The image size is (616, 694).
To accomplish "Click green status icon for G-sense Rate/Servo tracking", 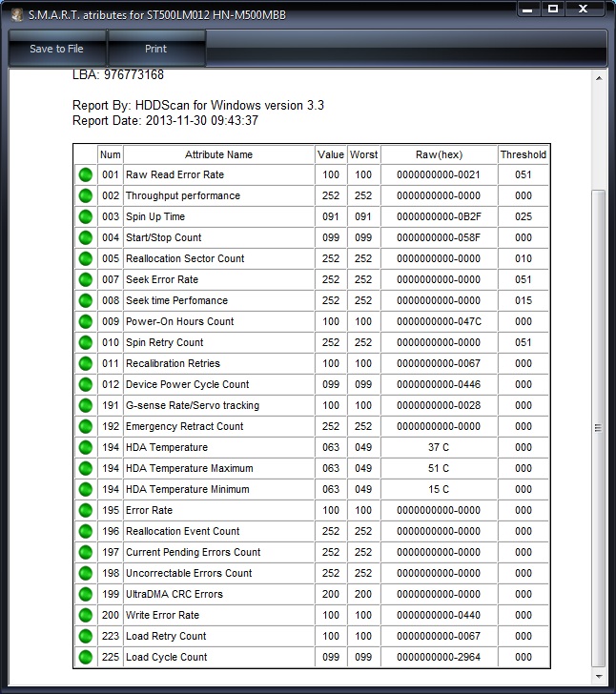I will pos(86,405).
